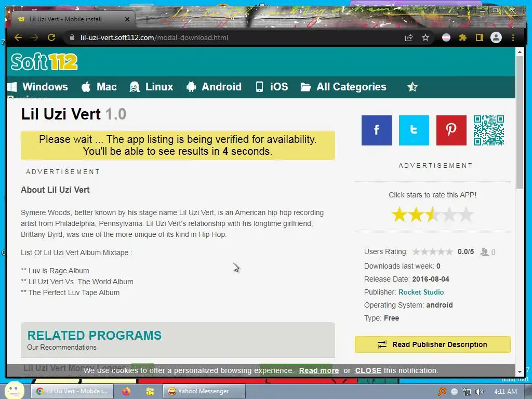Open the Android category
Image resolution: width=532 pixels, height=399 pixels.
(214, 87)
